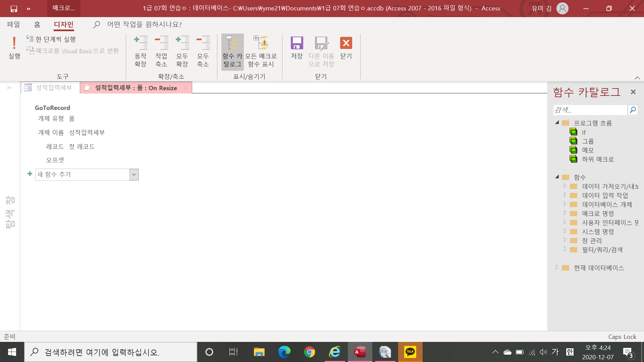644x362 pixels.
Task: Expand the 현재 데이터베이스 folder
Action: [557, 267]
